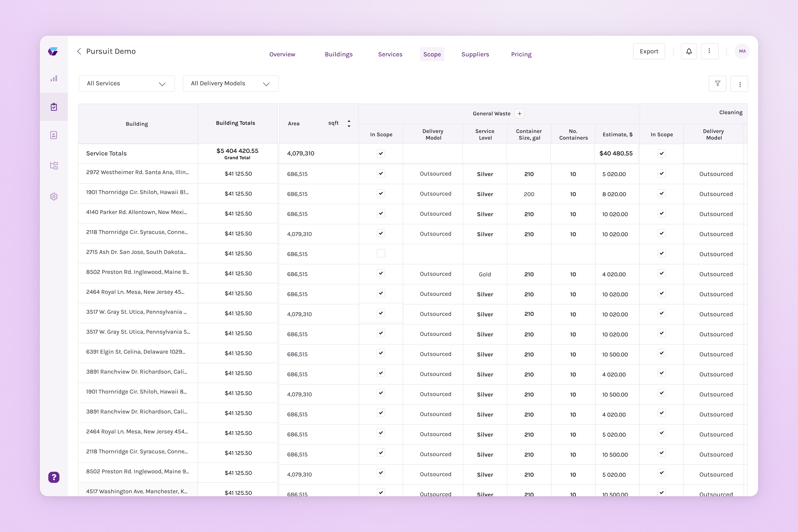Toggle the sqft area unit sorter
The image size is (798, 532).
coord(349,123)
